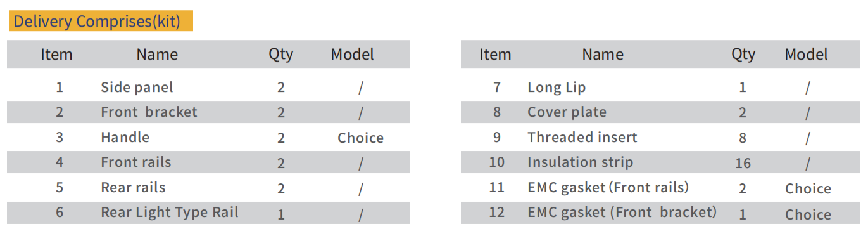The image size is (868, 236).
Task: Click the Rear rails name cell
Action: pyautogui.click(x=133, y=188)
